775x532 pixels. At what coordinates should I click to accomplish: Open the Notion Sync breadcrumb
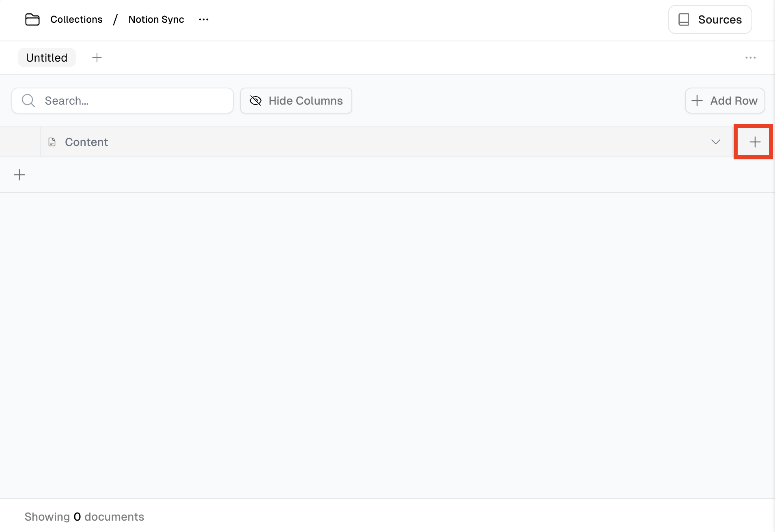pos(156,19)
